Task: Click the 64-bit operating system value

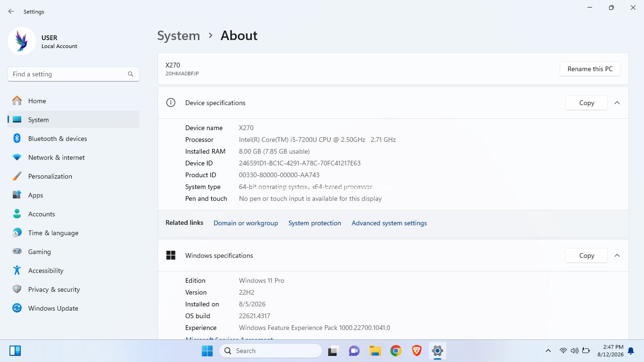Action: point(305,187)
